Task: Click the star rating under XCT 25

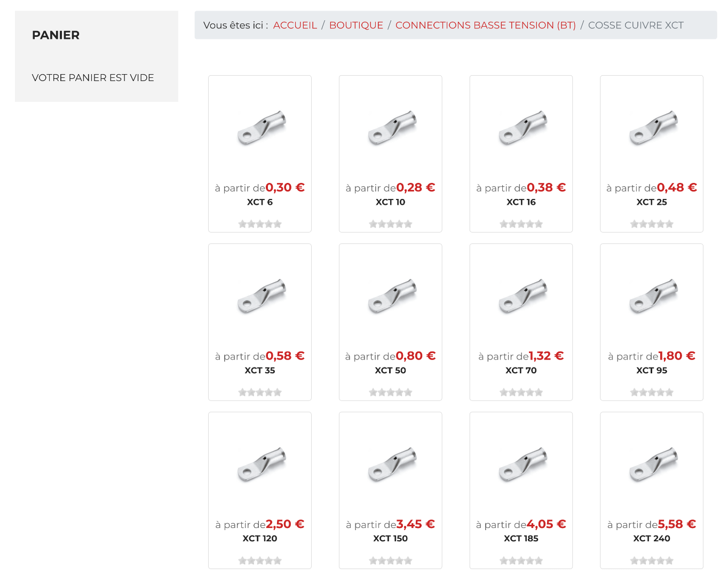Action: pos(652,224)
